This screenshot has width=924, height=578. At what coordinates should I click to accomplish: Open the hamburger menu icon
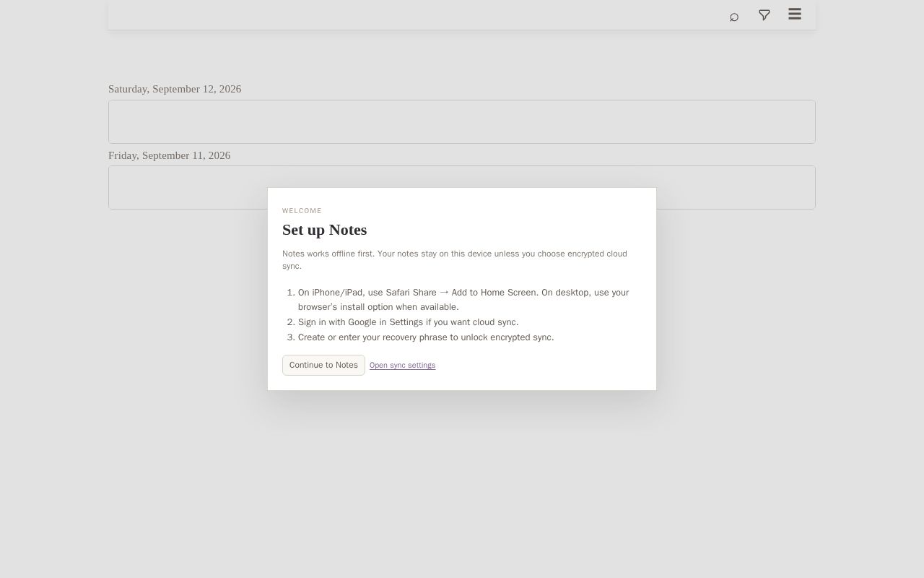tap(795, 14)
